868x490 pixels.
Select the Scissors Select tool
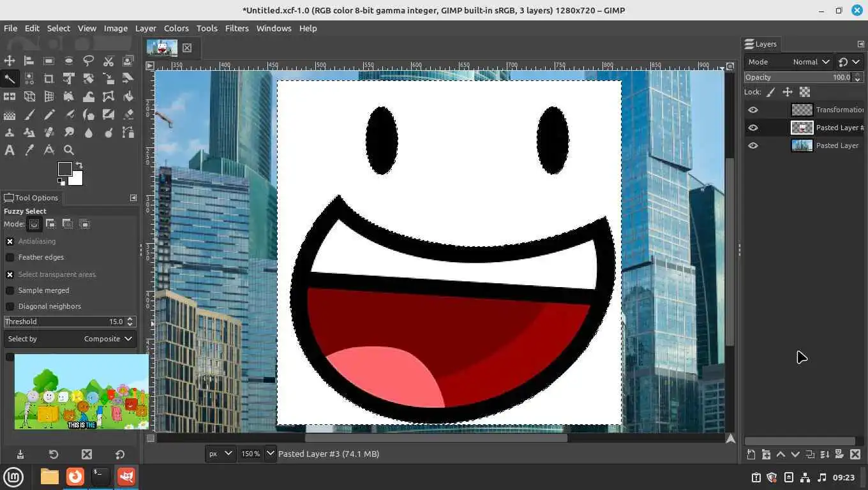(x=108, y=61)
